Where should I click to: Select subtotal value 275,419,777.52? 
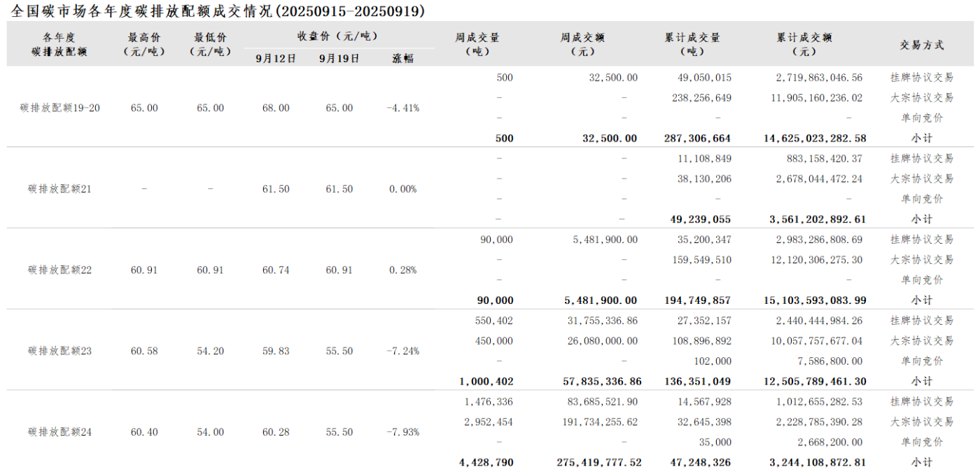coord(598,463)
